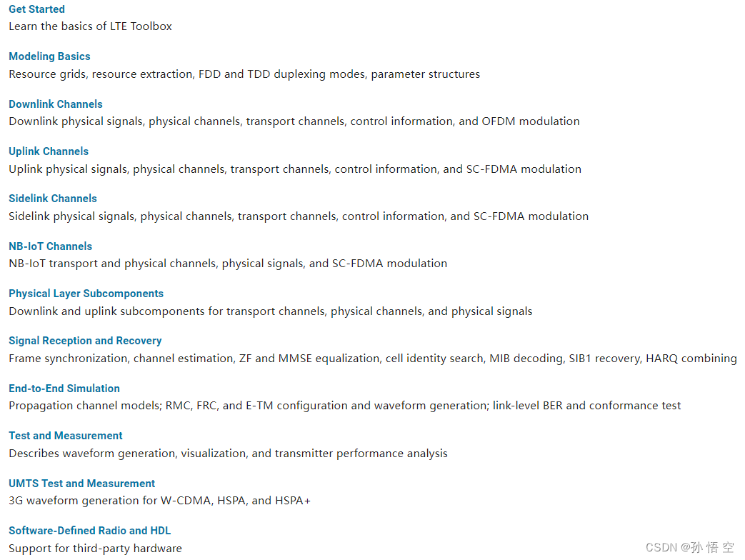Viewport: 745px width, 560px height.
Task: Click the 3G waveform generation description
Action: click(160, 501)
